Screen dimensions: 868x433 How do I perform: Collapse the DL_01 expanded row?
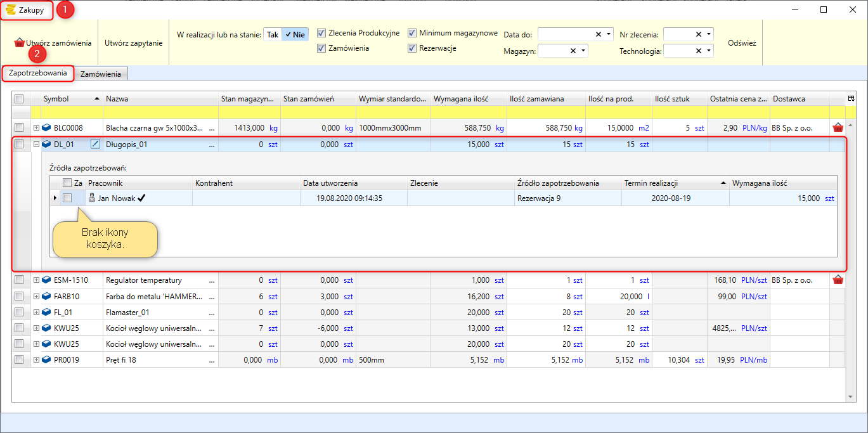pyautogui.click(x=36, y=145)
